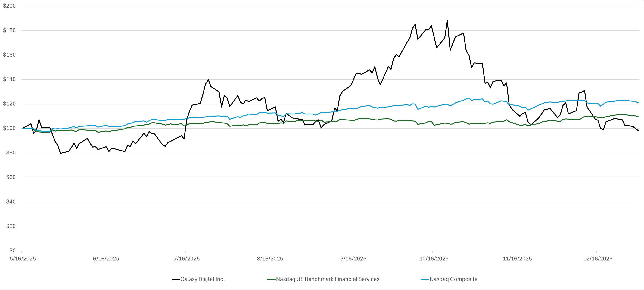Click the $0 y-axis label
Image resolution: width=644 pixels, height=290 pixels.
coord(12,251)
